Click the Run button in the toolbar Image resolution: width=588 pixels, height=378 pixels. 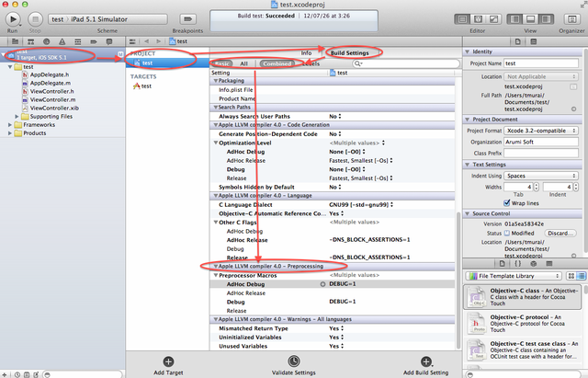pos(13,18)
